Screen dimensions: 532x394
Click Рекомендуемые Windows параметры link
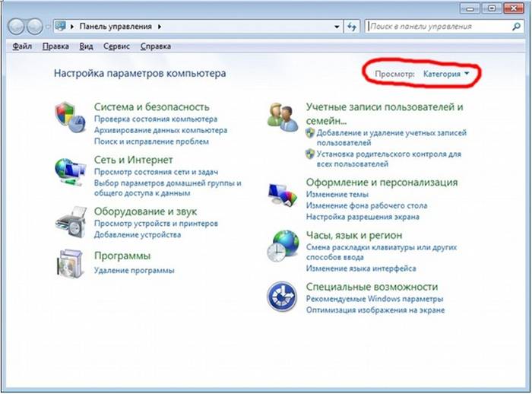click(x=375, y=299)
